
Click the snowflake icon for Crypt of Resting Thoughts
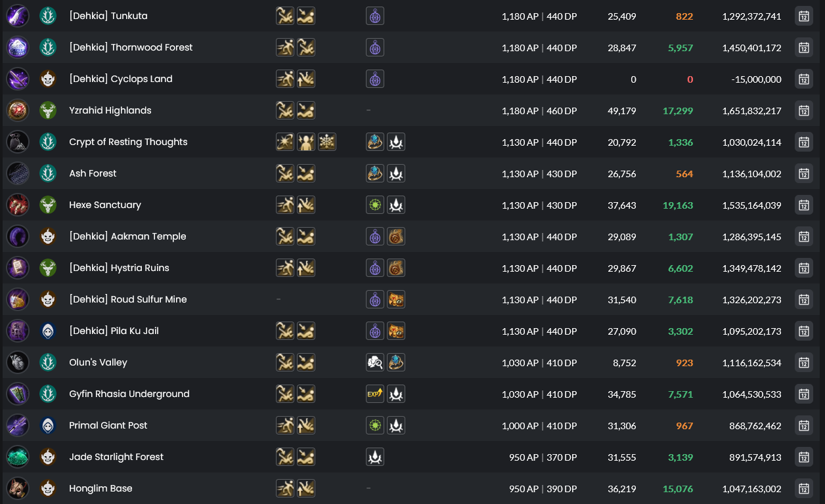327,142
